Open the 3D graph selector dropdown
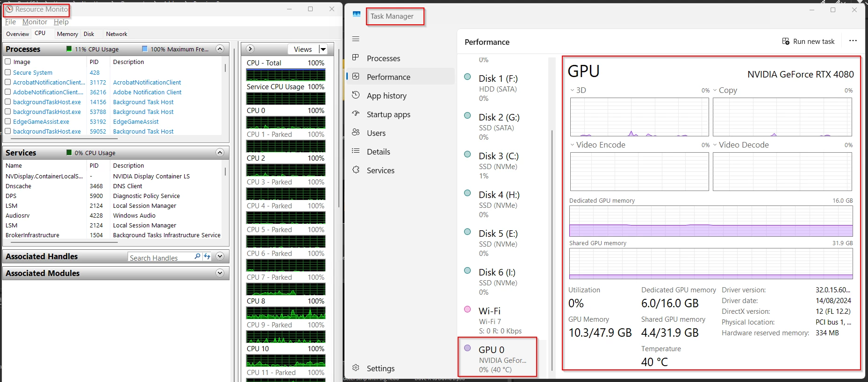868x382 pixels. click(573, 90)
